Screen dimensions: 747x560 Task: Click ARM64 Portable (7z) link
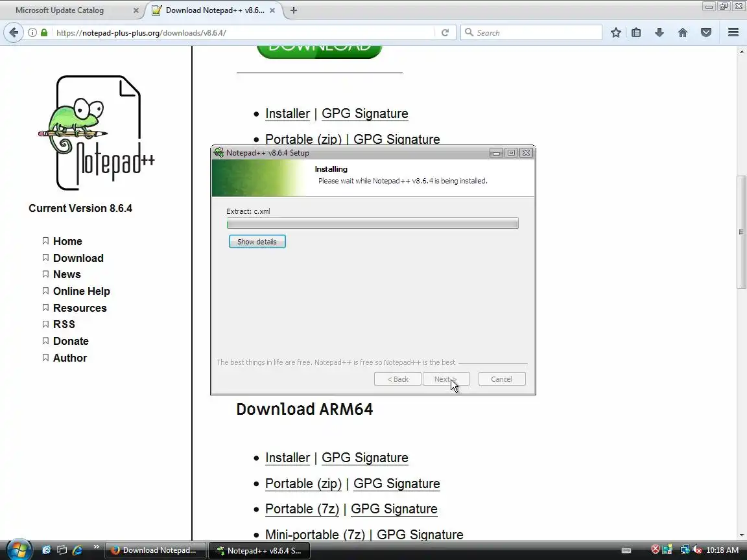click(302, 509)
